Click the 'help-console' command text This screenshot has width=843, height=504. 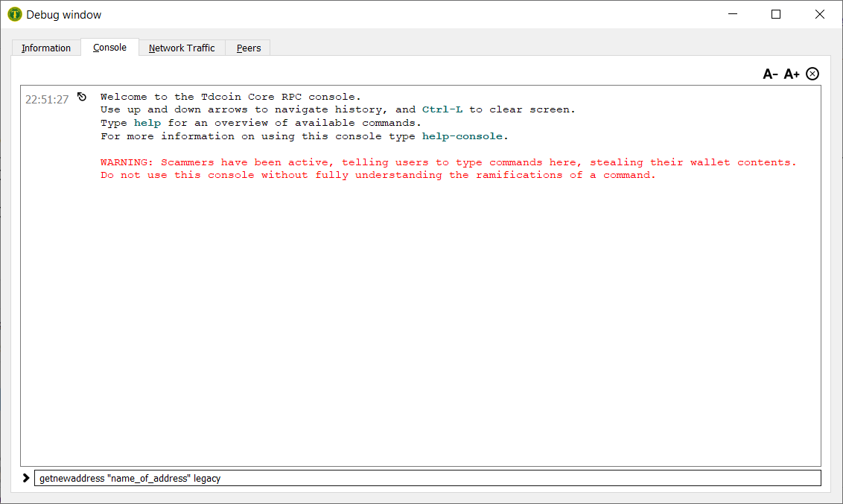pos(462,136)
